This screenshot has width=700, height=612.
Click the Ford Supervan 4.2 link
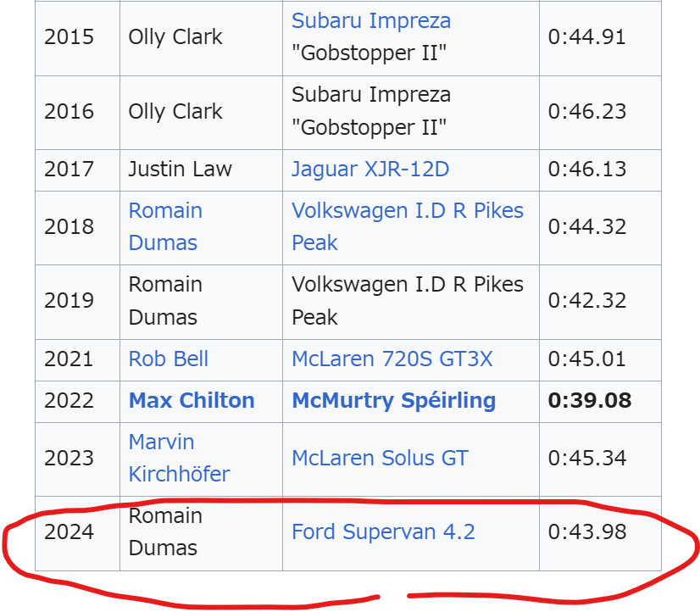tap(383, 532)
